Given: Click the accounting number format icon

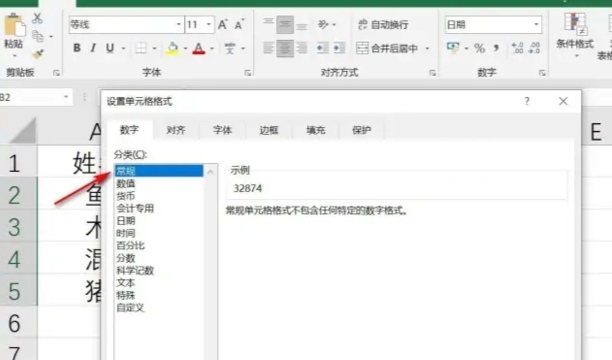Looking at the screenshot, I should (453, 48).
